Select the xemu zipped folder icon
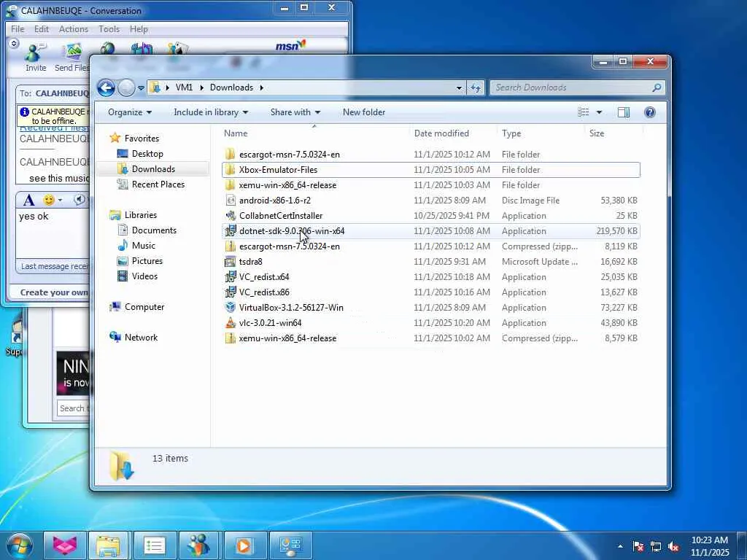 pyautogui.click(x=230, y=338)
